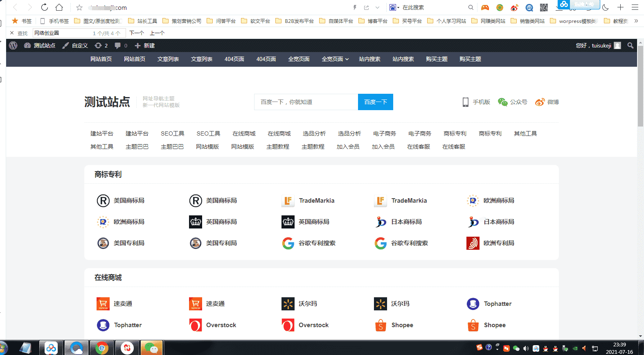Focus the 百度一下，你就知道 search field
The width and height of the screenshot is (644, 355).
306,102
